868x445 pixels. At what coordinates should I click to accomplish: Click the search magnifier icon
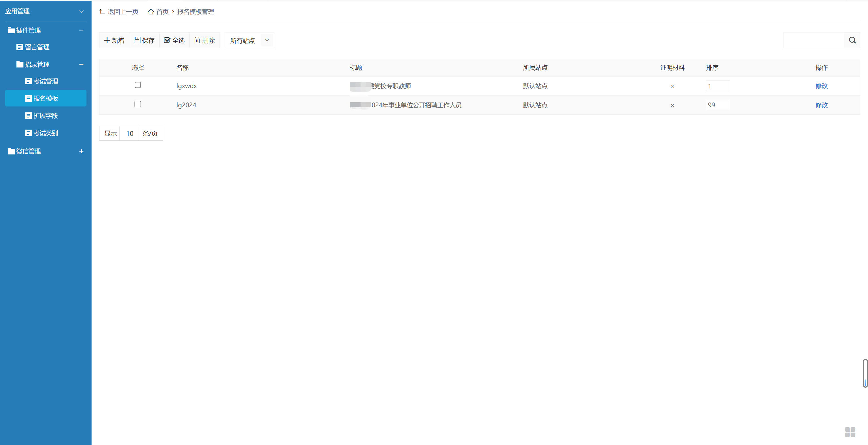click(852, 40)
